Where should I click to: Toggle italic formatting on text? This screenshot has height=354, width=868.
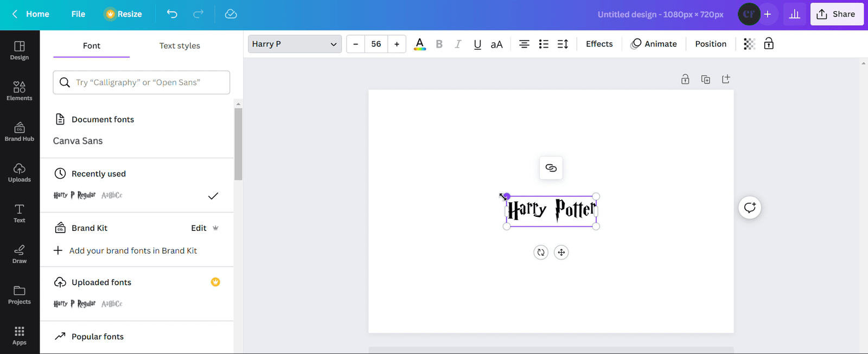pyautogui.click(x=458, y=44)
